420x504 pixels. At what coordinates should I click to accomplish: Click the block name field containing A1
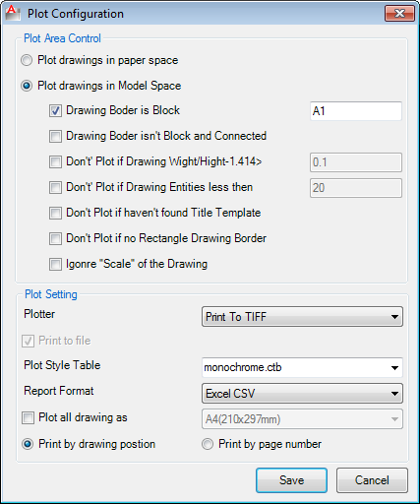356,111
